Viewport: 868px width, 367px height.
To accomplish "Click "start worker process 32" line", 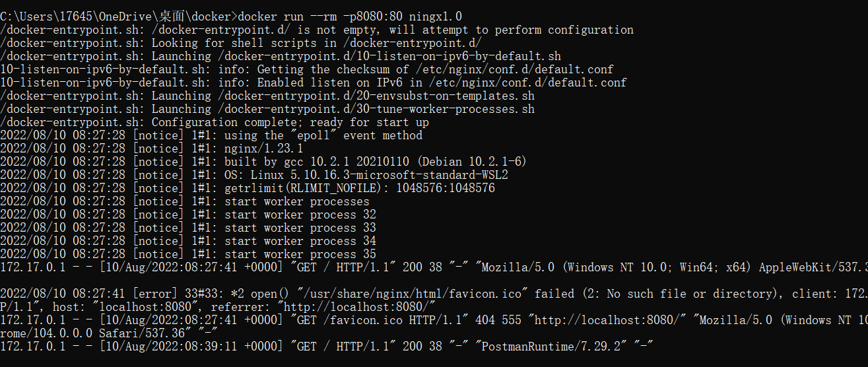I will pyautogui.click(x=300, y=215).
